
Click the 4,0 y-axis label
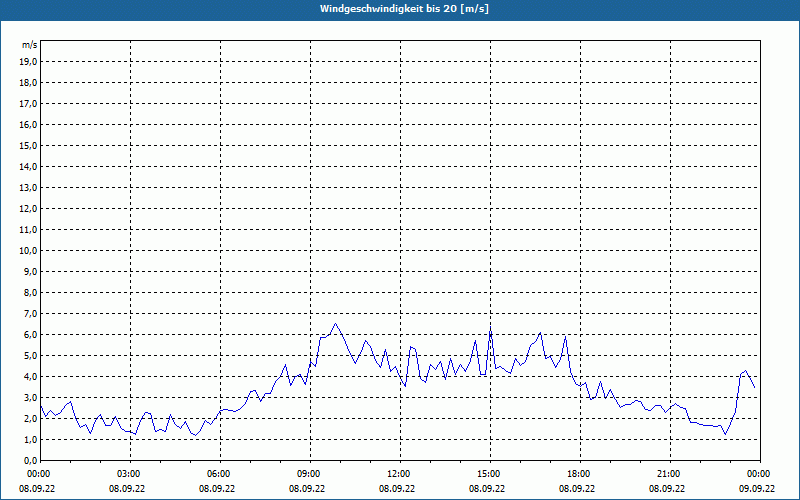coord(30,377)
